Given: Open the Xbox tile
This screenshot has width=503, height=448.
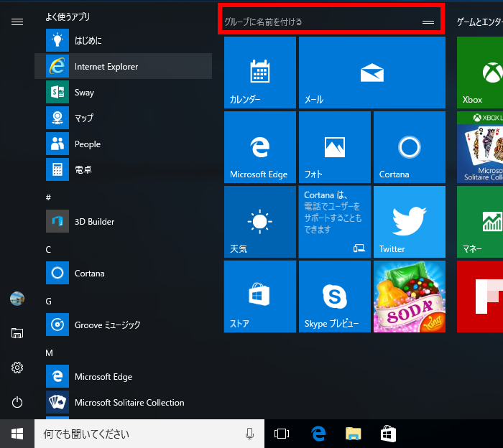Looking at the screenshot, I should [480, 73].
